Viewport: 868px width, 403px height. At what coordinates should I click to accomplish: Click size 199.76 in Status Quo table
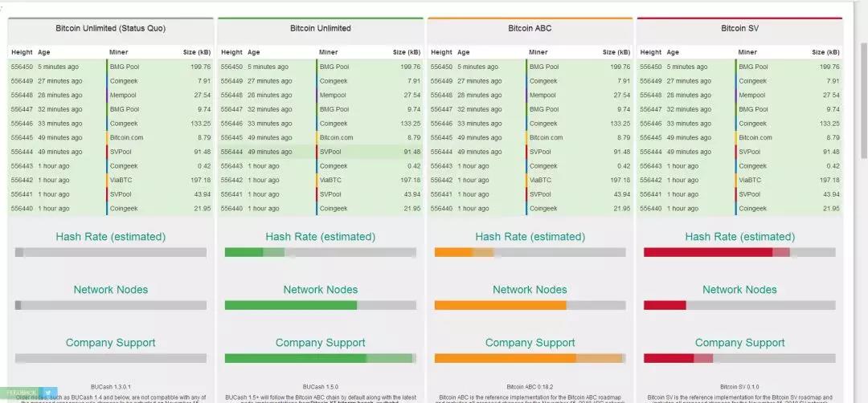click(200, 67)
